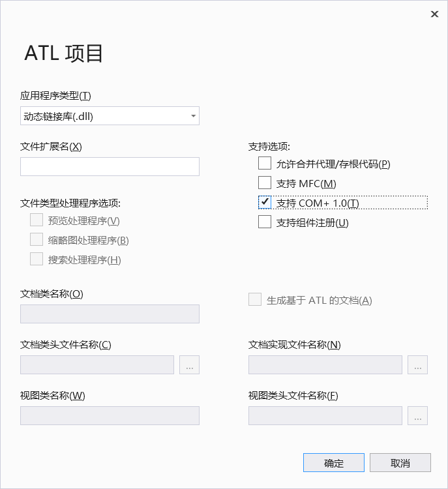The width and height of the screenshot is (448, 489).
Task: Browse for 文档类头文件名称 with ellipsis button
Action: pos(189,365)
